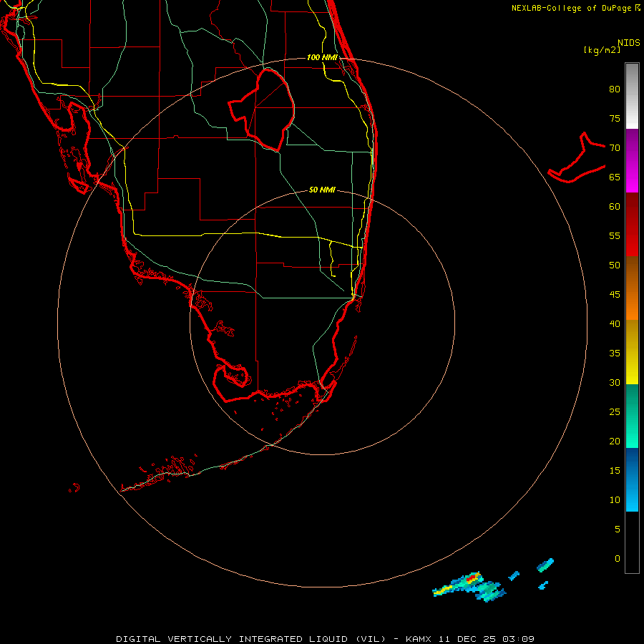
Task: Pick the green segment of the color bar
Action: coord(632,416)
